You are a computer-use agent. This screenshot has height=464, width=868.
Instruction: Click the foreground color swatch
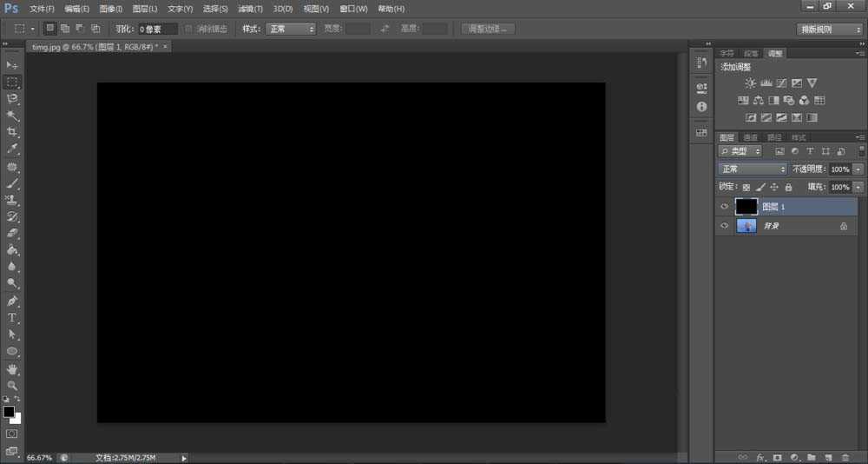click(x=9, y=411)
